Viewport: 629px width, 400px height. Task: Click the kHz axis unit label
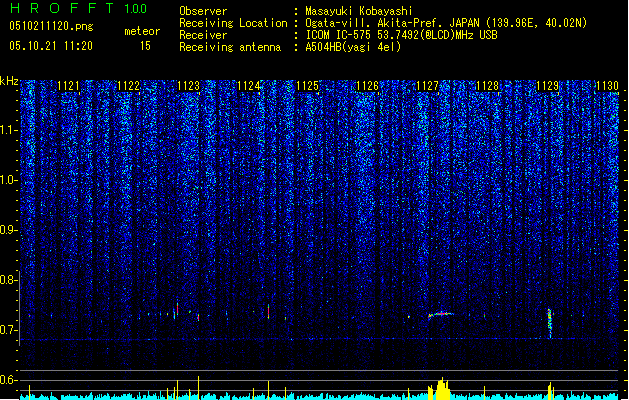tap(9, 81)
